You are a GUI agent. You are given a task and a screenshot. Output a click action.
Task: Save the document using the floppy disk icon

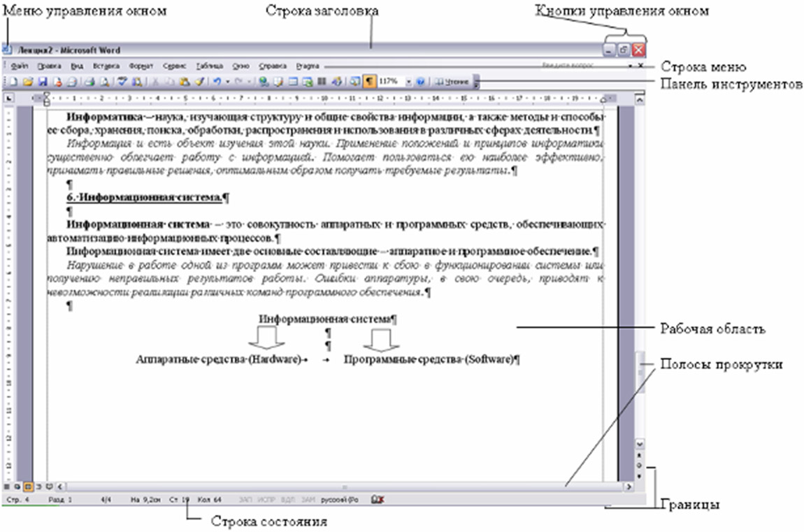click(x=43, y=82)
